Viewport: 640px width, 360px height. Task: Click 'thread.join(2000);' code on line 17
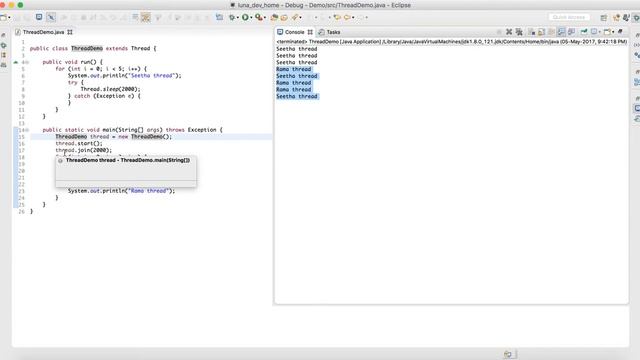pos(83,150)
